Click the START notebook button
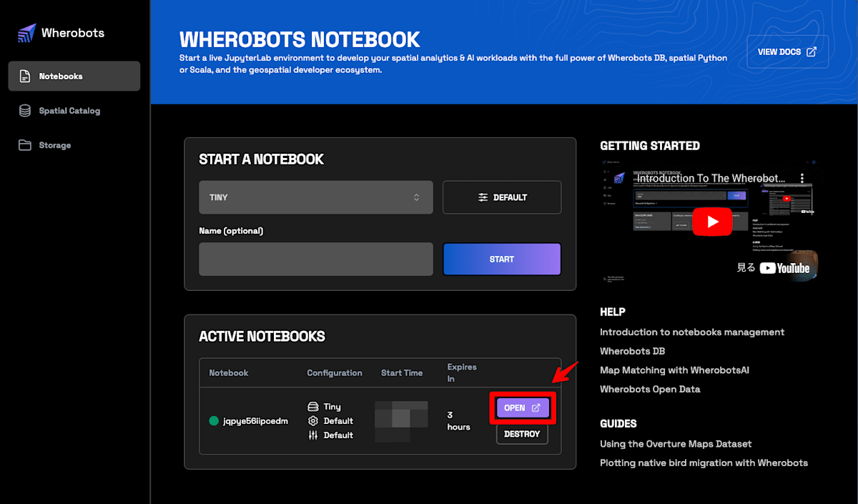This screenshot has width=858, height=504. (x=502, y=259)
